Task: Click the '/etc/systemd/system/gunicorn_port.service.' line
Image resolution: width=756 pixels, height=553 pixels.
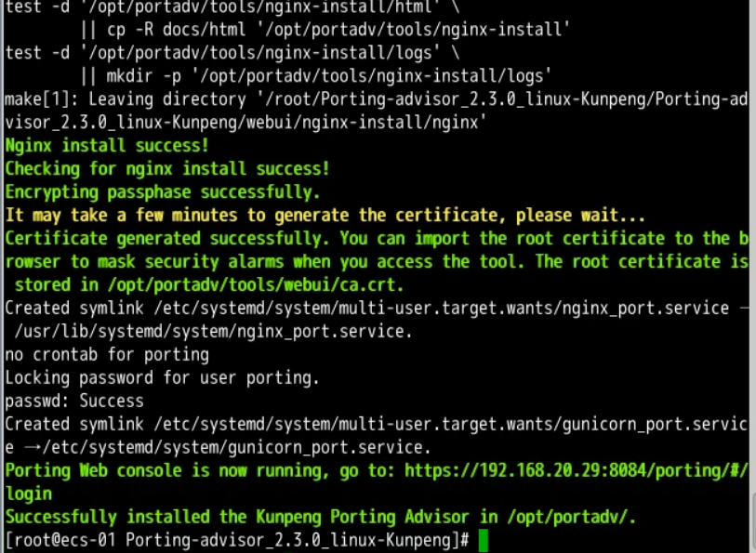Action: 218,447
